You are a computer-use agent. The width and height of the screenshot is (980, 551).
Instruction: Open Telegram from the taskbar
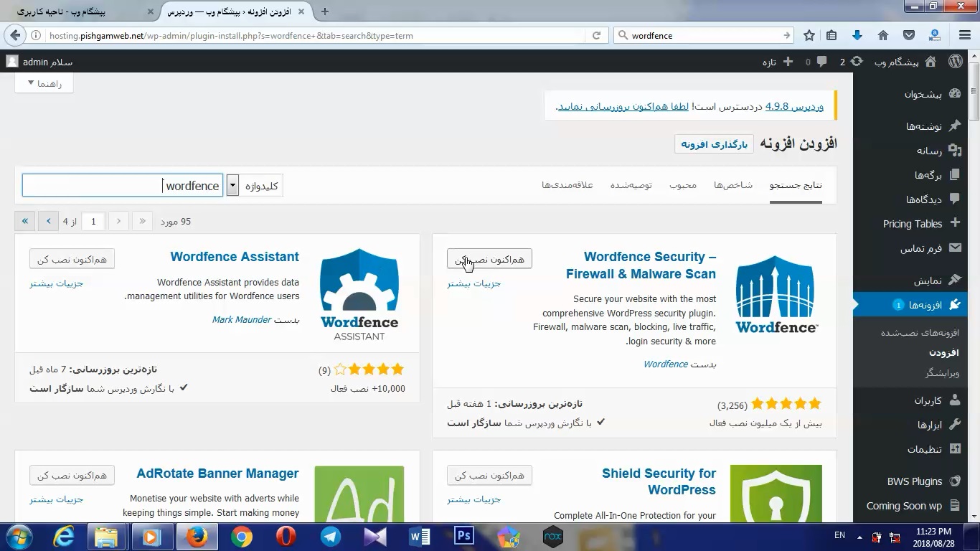click(x=331, y=537)
